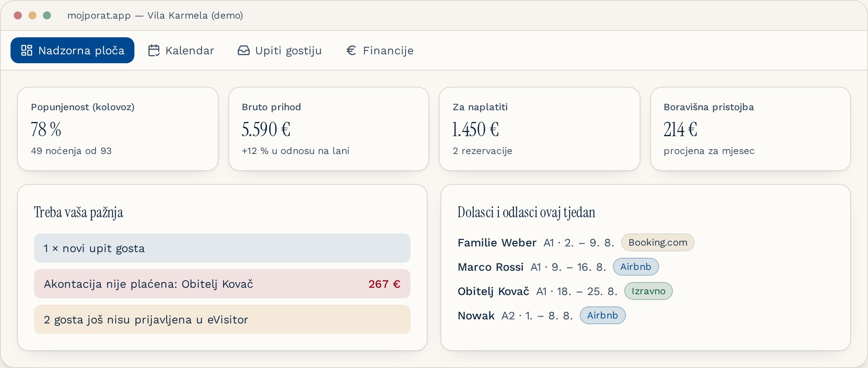Open the Nowak A2 reservation row

[542, 315]
